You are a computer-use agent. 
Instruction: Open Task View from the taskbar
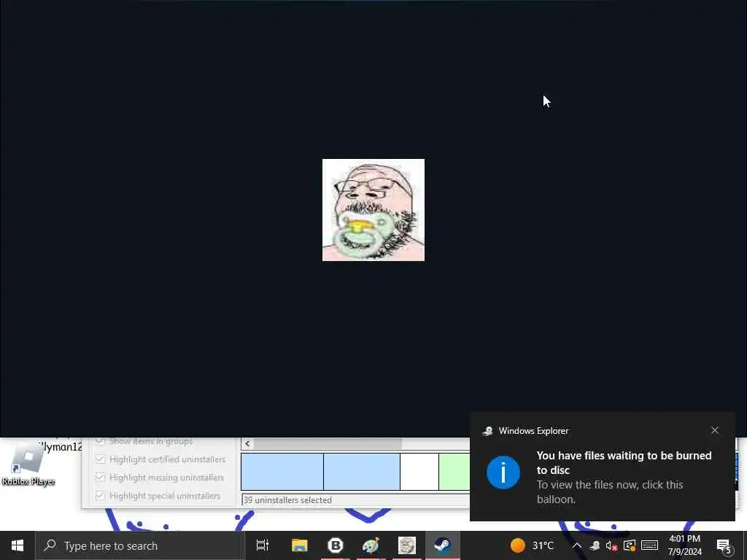[263, 545]
